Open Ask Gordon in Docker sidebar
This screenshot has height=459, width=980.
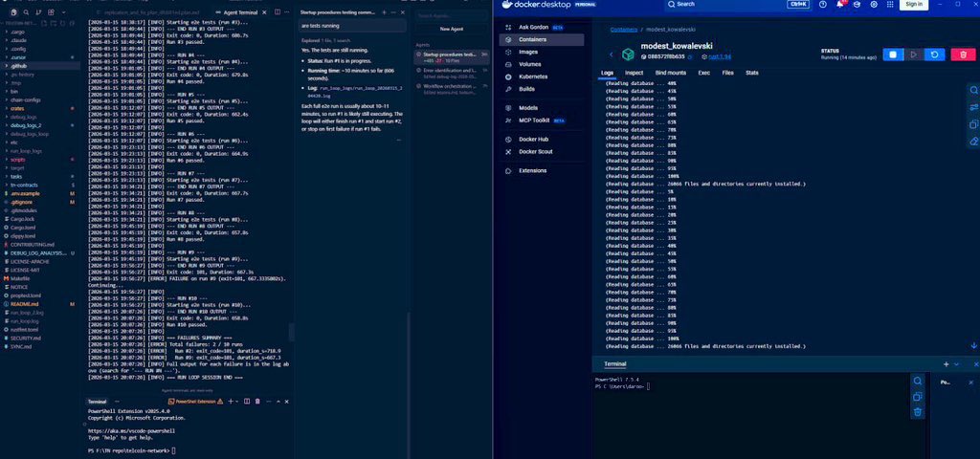(542, 28)
